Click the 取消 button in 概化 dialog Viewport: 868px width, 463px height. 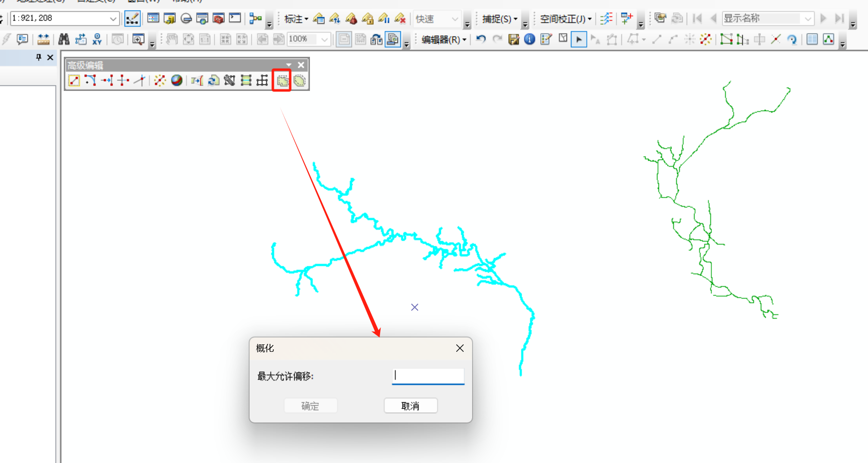tap(410, 406)
